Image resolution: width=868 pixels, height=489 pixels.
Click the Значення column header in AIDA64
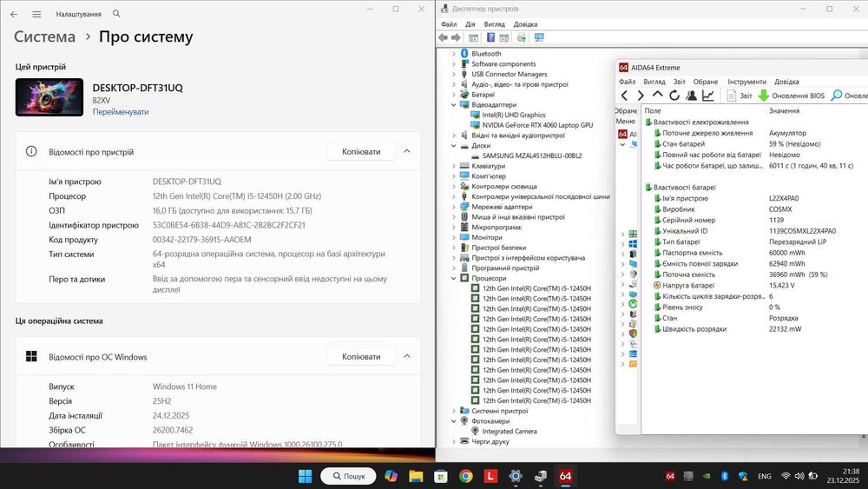click(x=784, y=111)
